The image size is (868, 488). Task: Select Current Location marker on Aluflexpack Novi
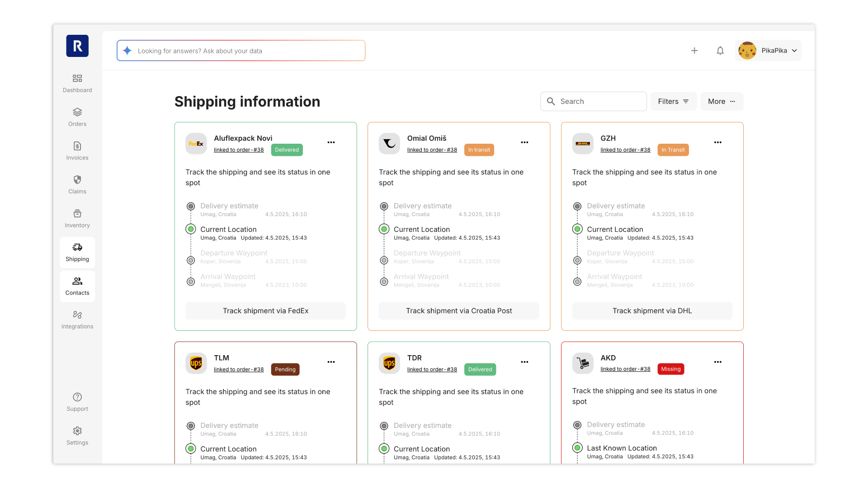(x=191, y=229)
